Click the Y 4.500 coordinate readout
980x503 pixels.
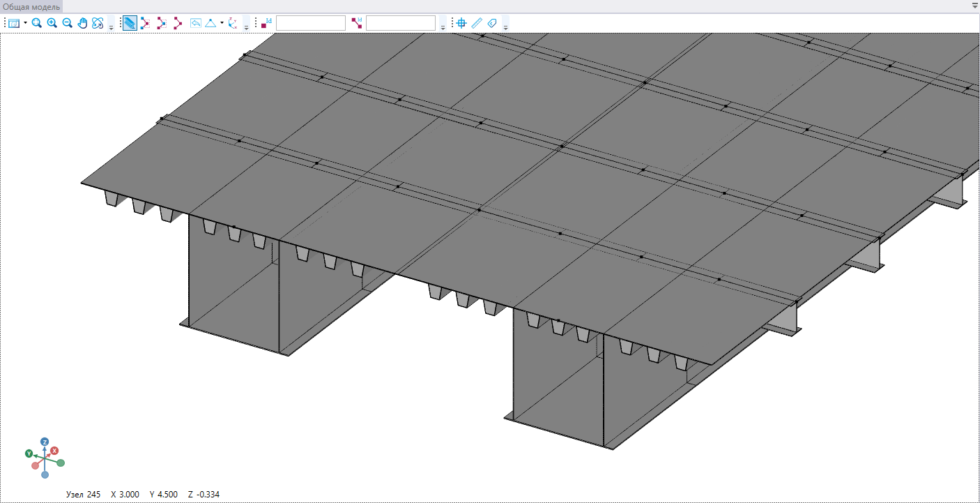point(164,495)
